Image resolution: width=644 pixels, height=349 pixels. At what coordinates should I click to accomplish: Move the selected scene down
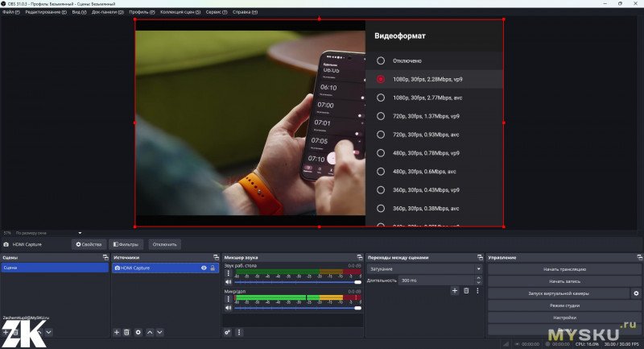48,332
